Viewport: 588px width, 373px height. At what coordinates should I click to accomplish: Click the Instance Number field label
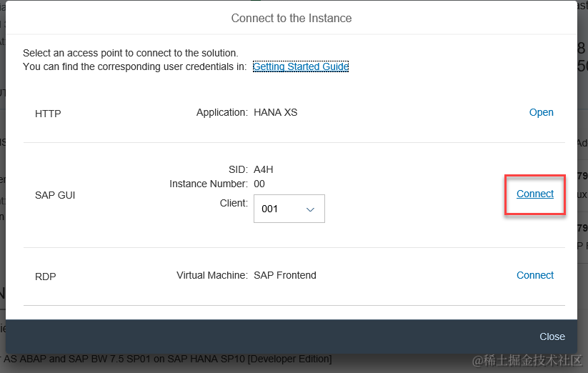coord(209,184)
